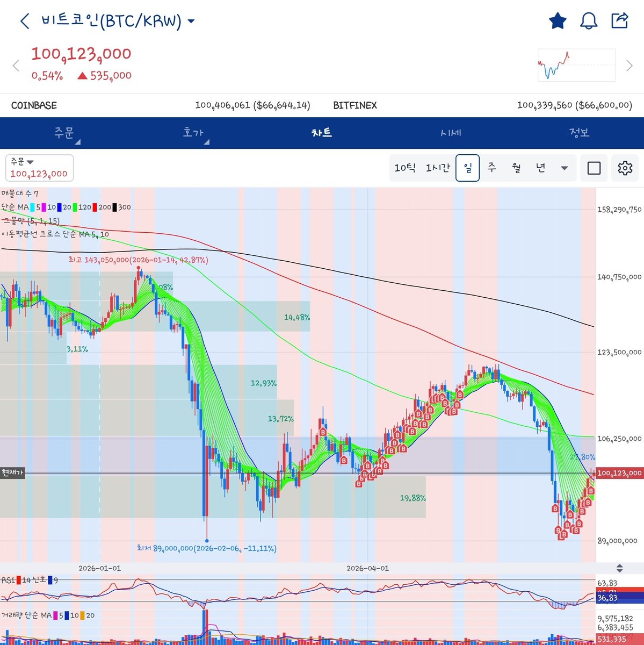
Task: Click the blue MA 20 color swatch
Action: (x=60, y=207)
